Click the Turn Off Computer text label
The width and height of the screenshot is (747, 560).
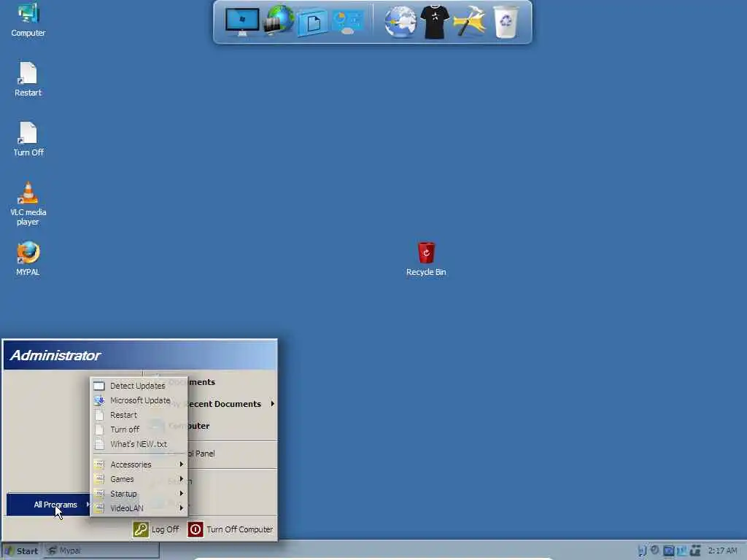[239, 529]
